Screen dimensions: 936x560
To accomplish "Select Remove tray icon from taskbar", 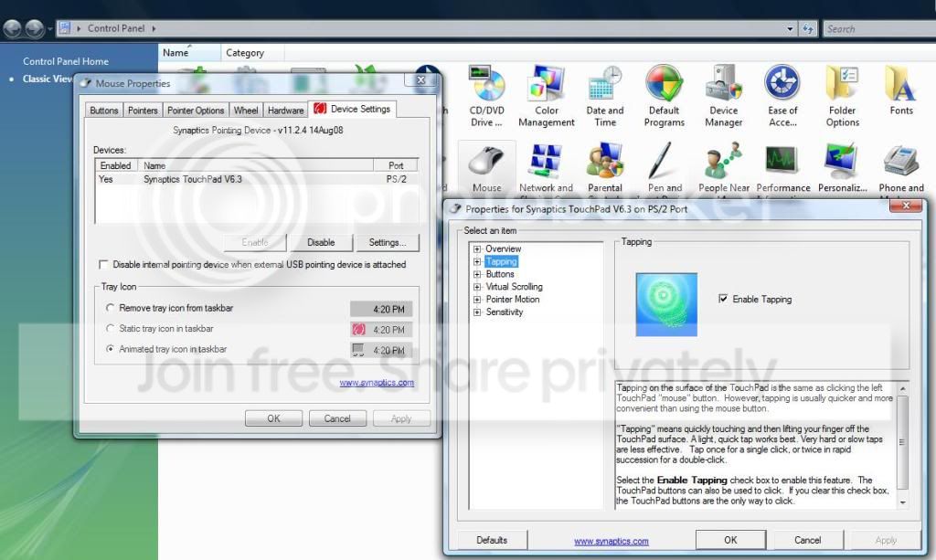I will tap(110, 308).
